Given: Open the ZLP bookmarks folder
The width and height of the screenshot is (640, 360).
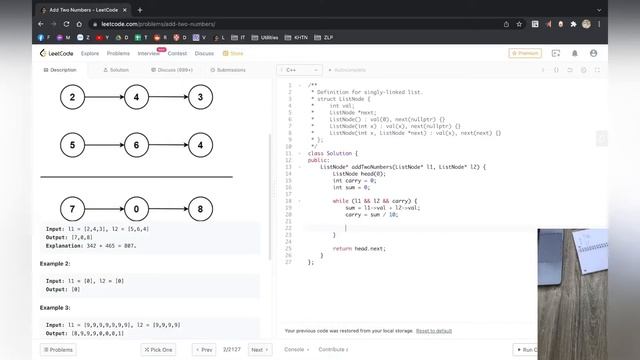Looking at the screenshot, I should pos(324,37).
